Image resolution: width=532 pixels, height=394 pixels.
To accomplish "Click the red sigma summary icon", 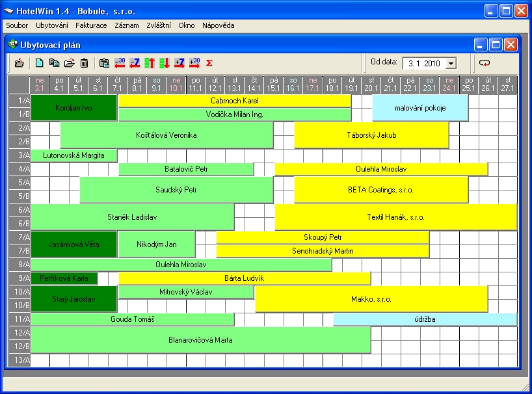I will point(209,63).
